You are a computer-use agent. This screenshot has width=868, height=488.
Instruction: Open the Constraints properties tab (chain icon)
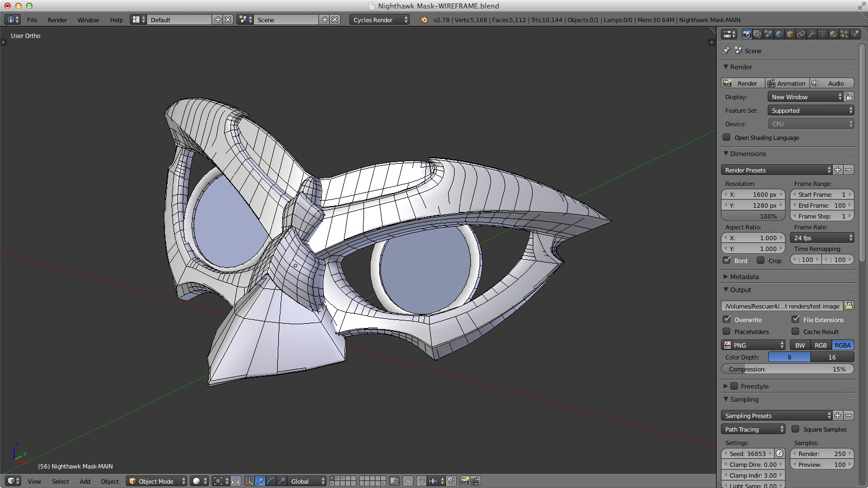click(801, 34)
